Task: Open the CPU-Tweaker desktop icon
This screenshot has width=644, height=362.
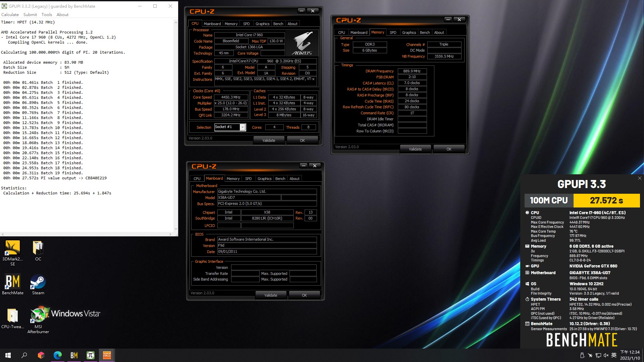Action: 12,318
